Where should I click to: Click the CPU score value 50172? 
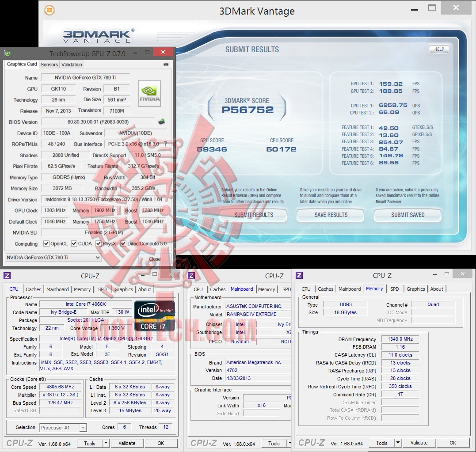tap(282, 149)
